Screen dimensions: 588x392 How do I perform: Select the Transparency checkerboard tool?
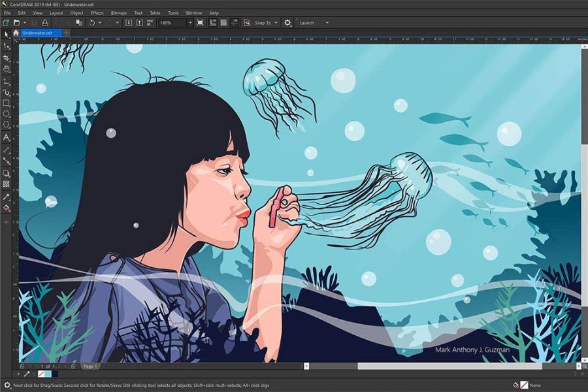click(x=7, y=184)
